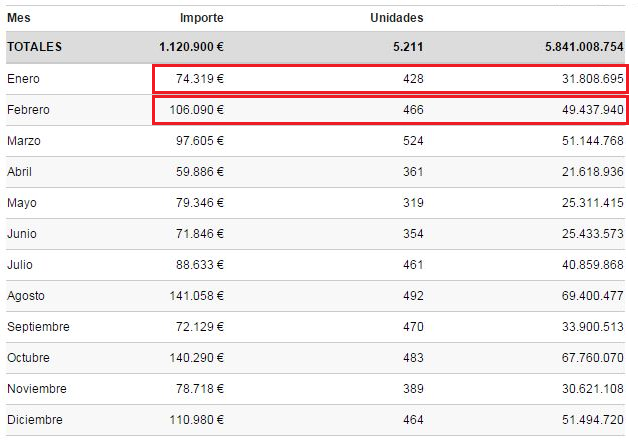Select the Julio month cell
This screenshot has width=640, height=444.
20,265
